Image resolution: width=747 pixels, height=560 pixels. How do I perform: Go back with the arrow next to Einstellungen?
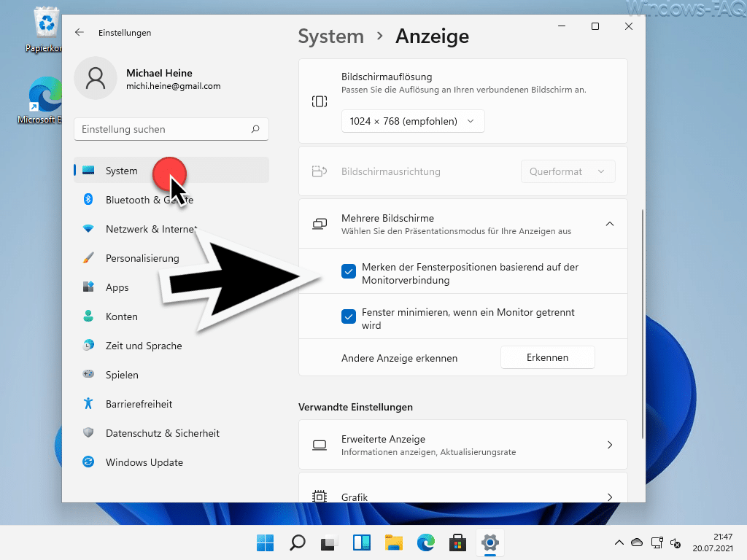tap(79, 32)
